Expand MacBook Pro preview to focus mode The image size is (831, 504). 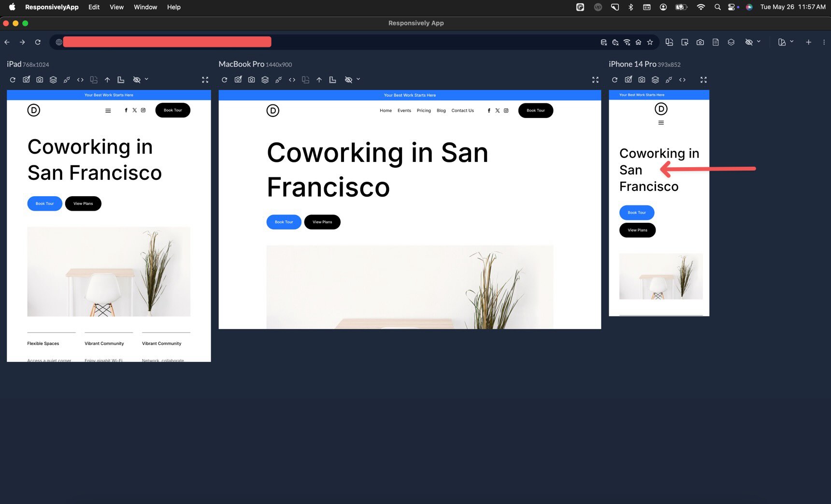(595, 80)
